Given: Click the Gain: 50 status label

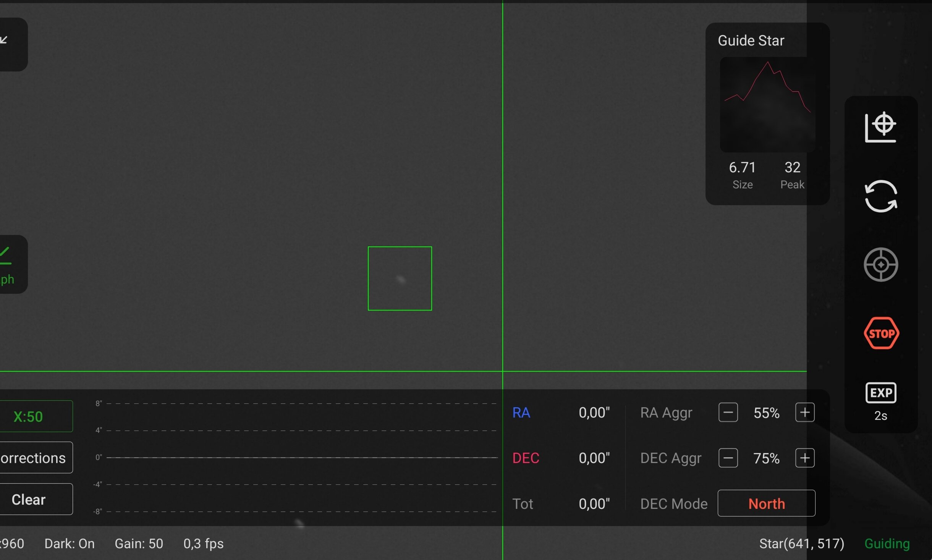Looking at the screenshot, I should click(x=139, y=544).
